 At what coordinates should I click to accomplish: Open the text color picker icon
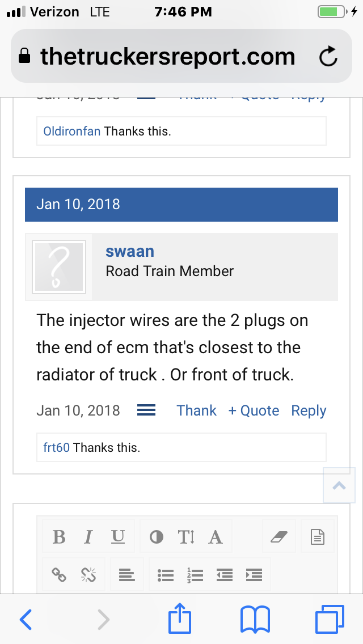(x=156, y=537)
